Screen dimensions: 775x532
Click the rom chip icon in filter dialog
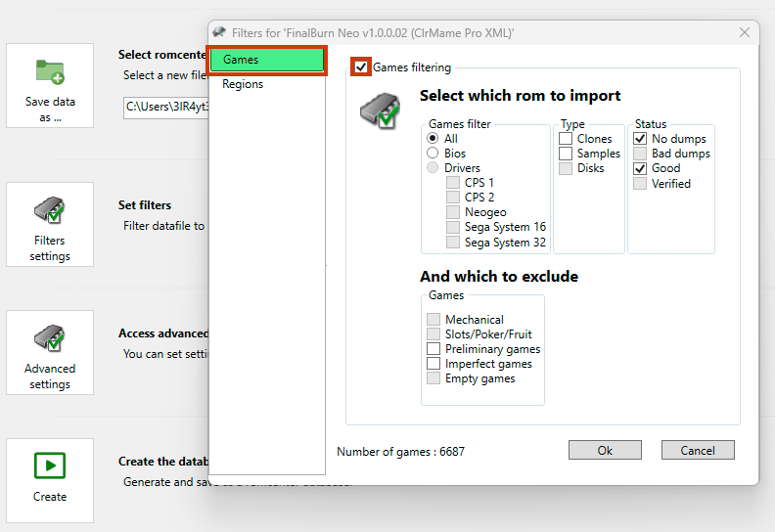pos(380,111)
